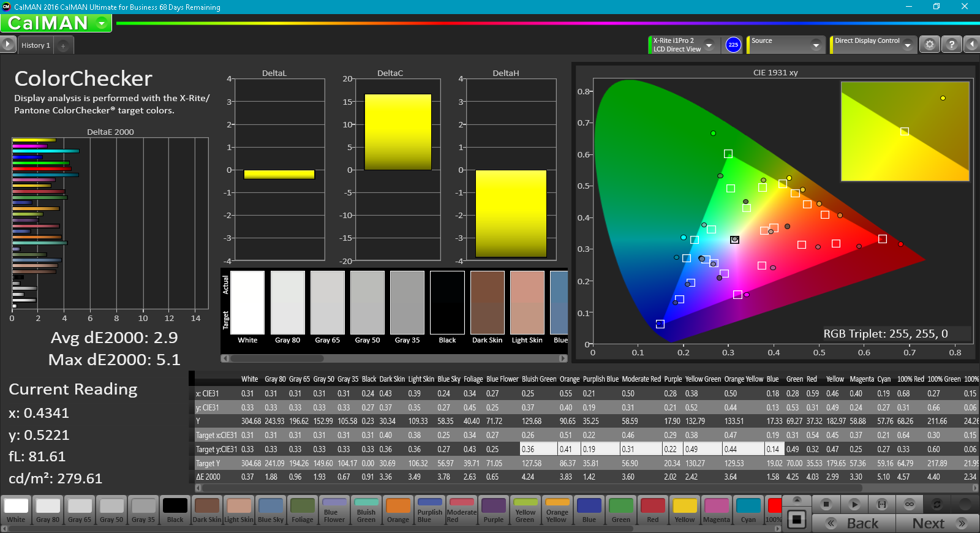
Task: Expand the left side panel arrow
Action: pyautogui.click(x=7, y=45)
